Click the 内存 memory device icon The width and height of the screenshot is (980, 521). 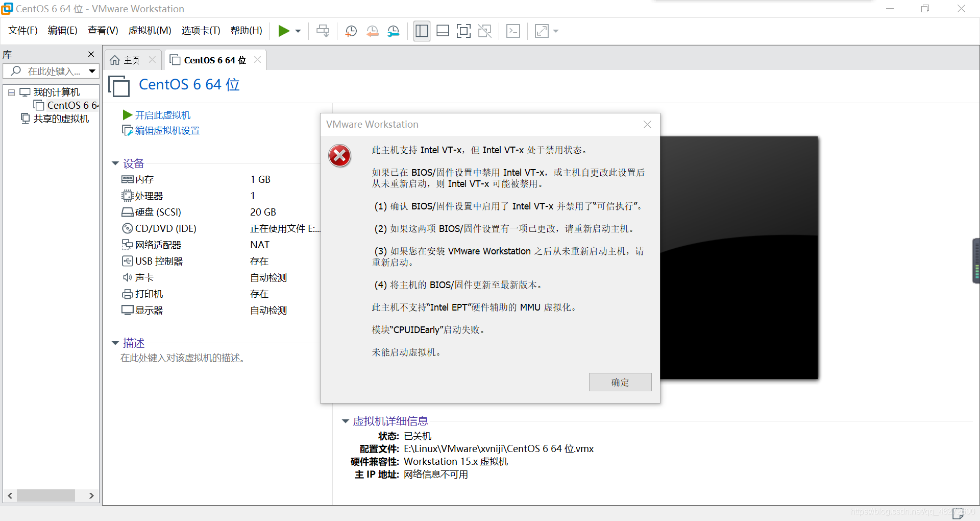pyautogui.click(x=127, y=179)
